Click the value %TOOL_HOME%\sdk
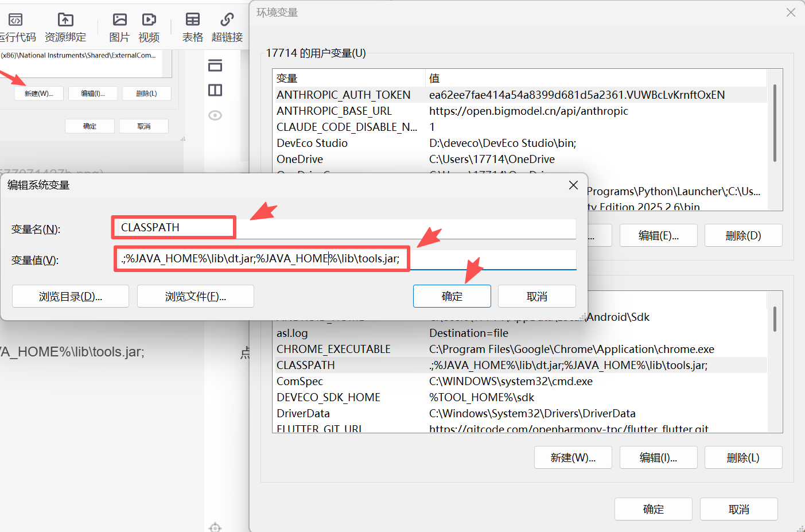The image size is (805, 532). click(481, 397)
